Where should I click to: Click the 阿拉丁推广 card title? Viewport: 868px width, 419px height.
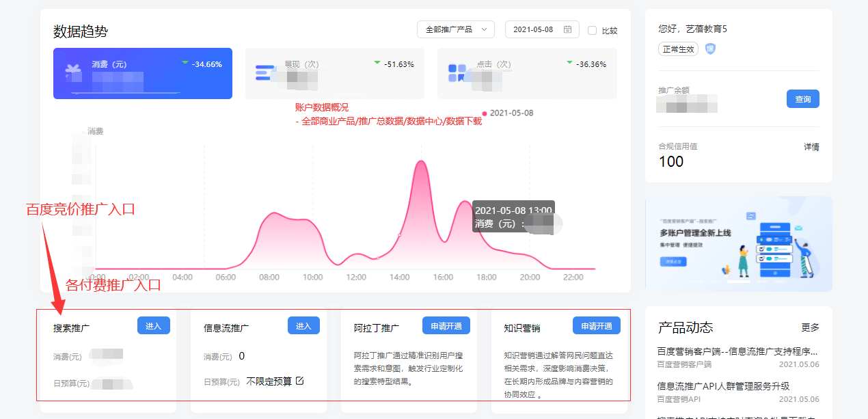pyautogui.click(x=377, y=328)
